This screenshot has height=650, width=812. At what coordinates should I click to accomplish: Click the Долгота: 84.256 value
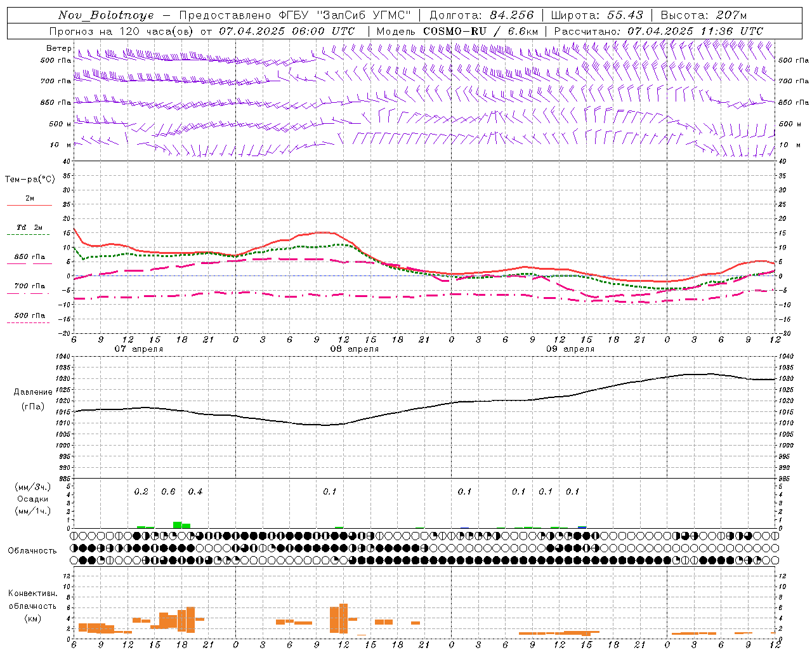481,15
